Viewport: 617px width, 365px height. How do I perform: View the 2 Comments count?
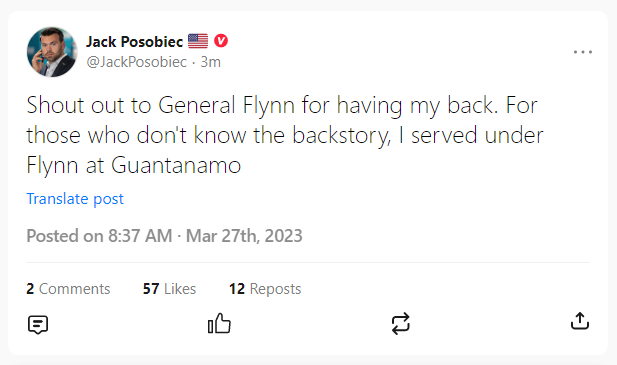pos(68,289)
